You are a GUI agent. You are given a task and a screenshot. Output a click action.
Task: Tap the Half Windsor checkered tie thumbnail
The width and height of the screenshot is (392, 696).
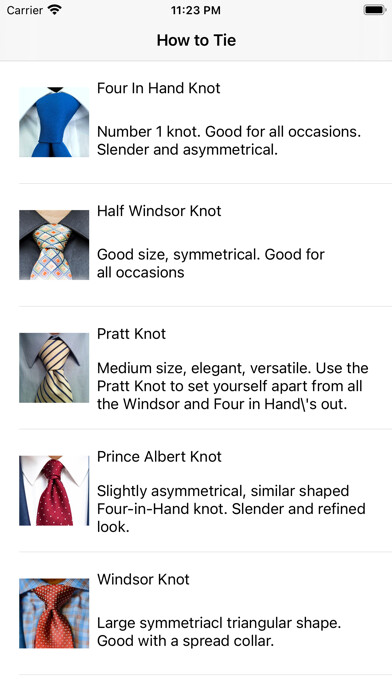click(x=54, y=245)
